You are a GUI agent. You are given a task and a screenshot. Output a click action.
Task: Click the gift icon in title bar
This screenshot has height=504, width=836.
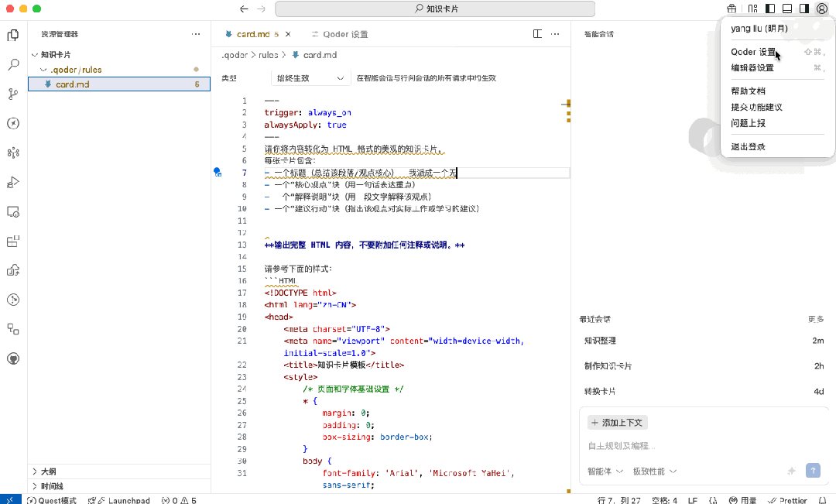[731, 9]
